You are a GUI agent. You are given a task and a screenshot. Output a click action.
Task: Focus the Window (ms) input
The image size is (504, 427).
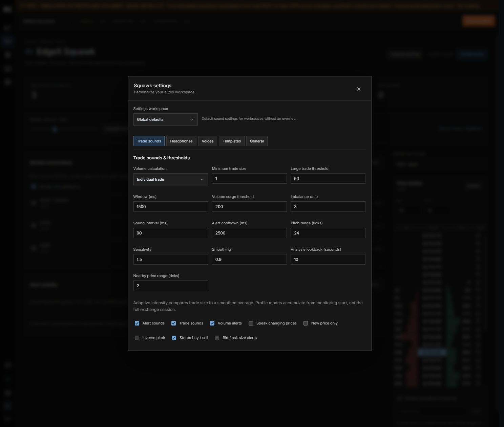tap(171, 207)
